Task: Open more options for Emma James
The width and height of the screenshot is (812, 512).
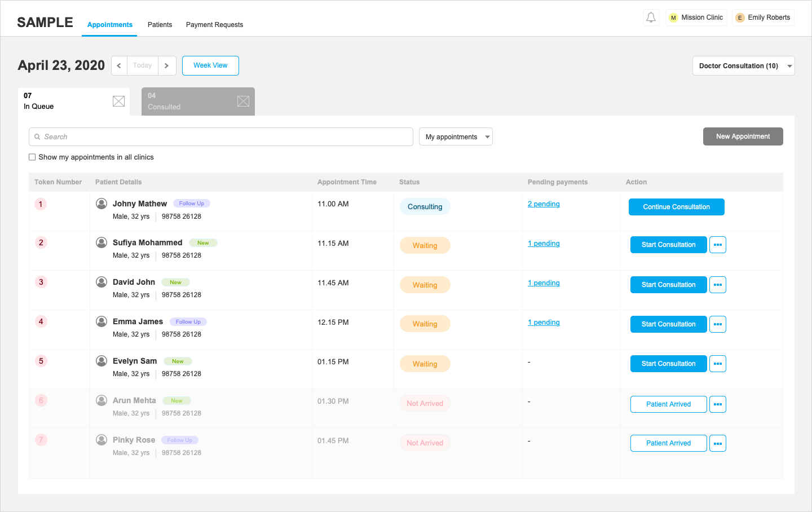Action: [x=718, y=324]
